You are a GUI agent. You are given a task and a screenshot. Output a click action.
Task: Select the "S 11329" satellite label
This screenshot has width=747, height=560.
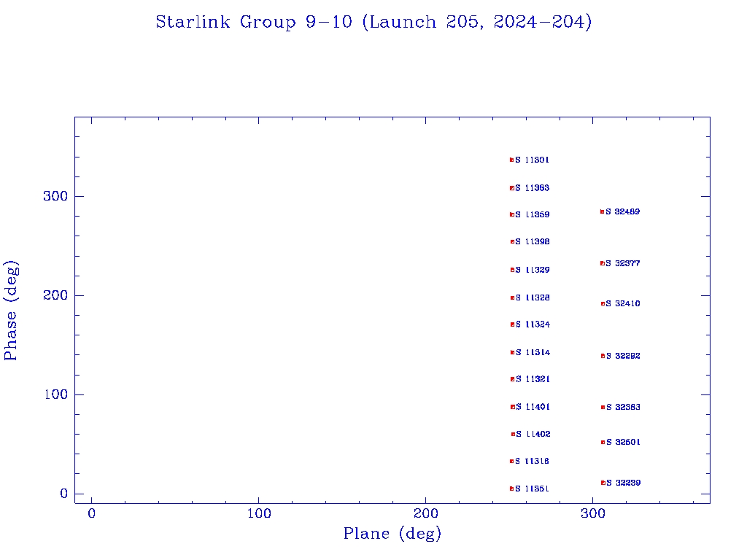[532, 270]
